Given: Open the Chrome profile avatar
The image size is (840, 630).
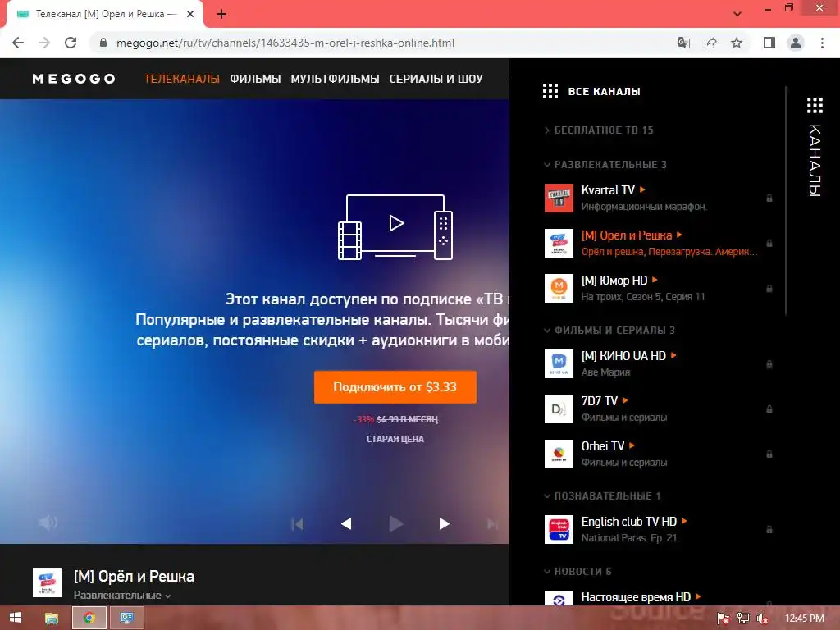Looking at the screenshot, I should 796,43.
